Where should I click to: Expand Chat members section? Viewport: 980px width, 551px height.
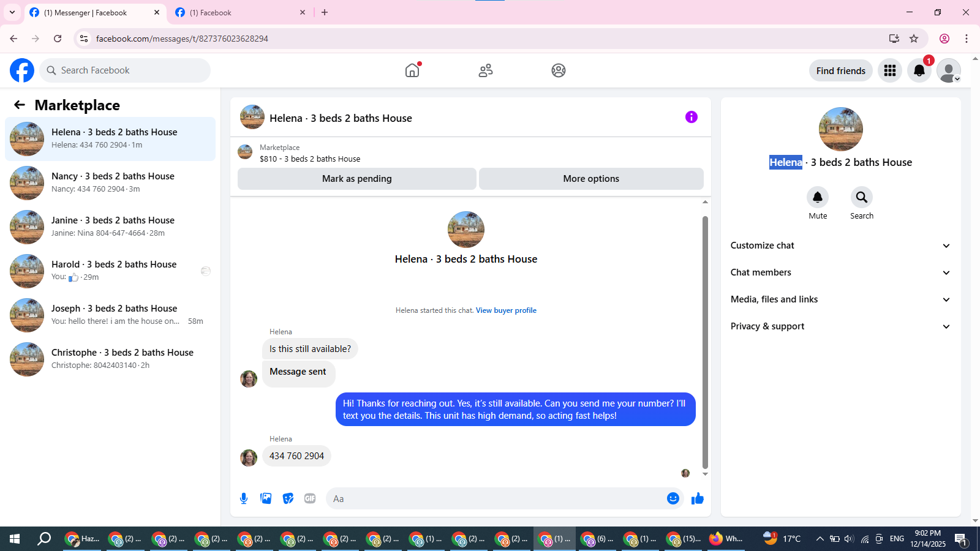pos(841,272)
